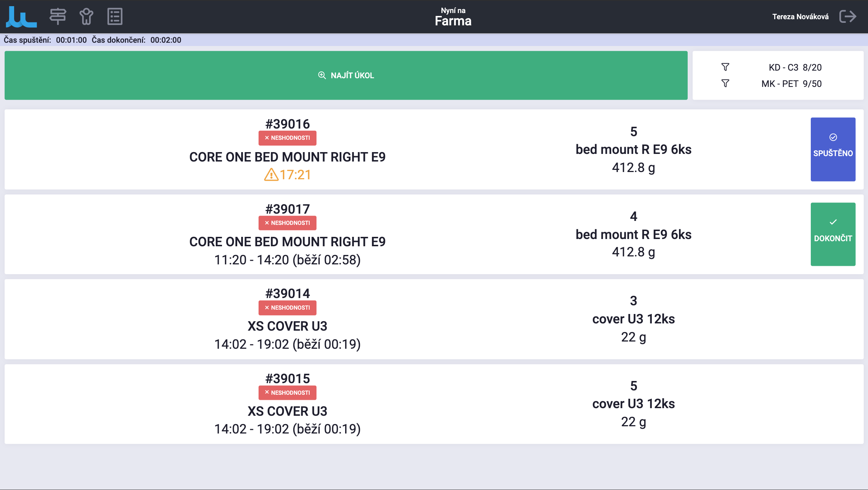This screenshot has height=490, width=868.
Task: Click NESHODNOSTI badge on task #39014
Action: point(287,308)
